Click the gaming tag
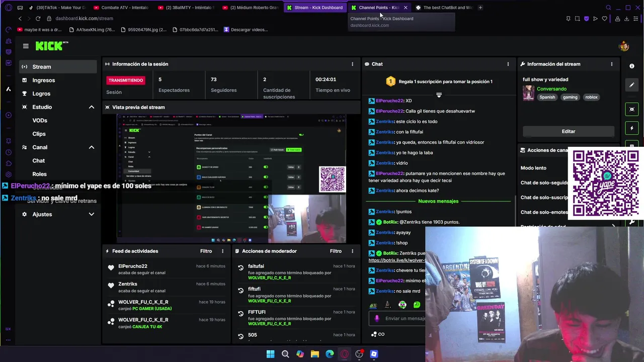 [570, 97]
